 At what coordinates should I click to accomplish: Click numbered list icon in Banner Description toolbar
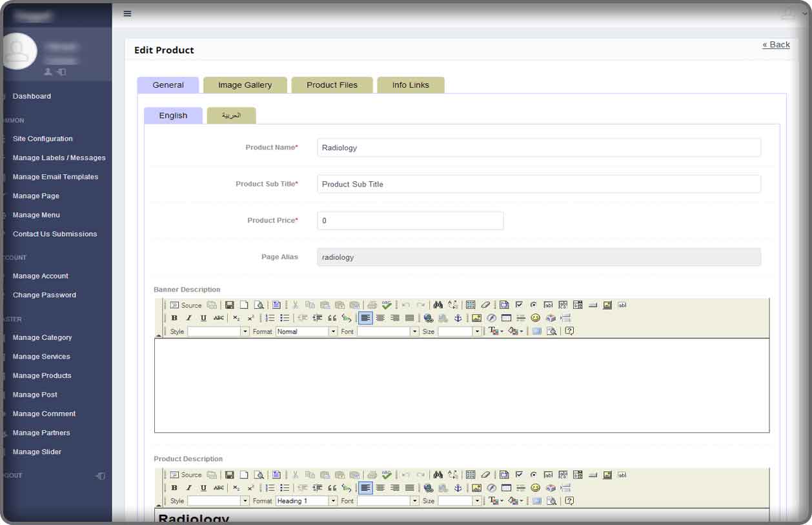(x=270, y=318)
